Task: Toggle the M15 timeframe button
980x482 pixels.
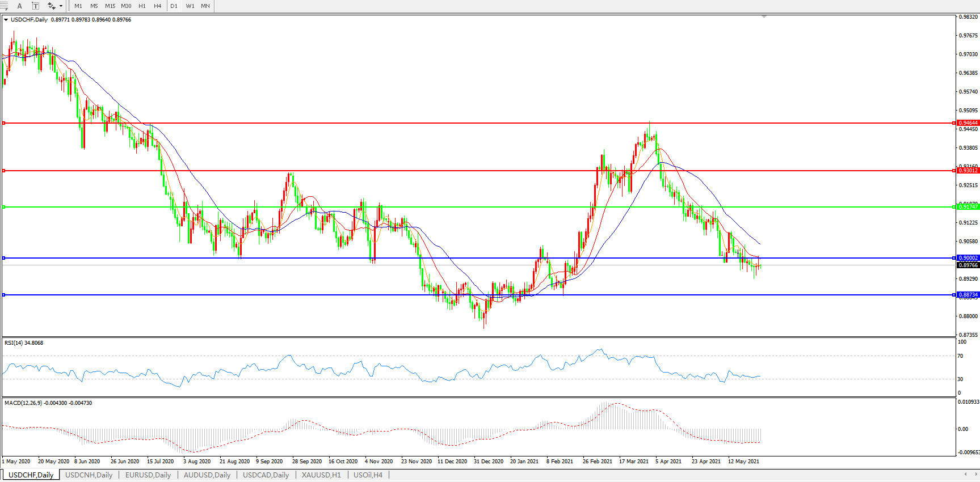Action: pyautogui.click(x=110, y=6)
